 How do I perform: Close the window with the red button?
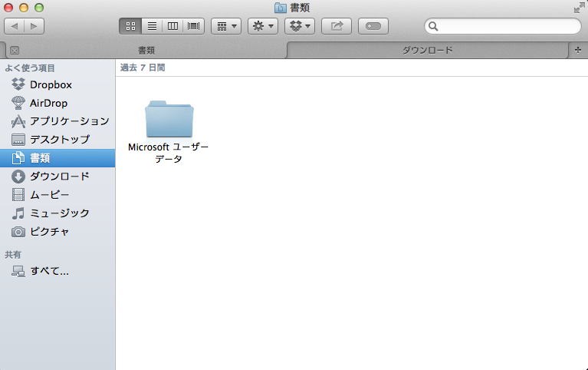click(8, 8)
